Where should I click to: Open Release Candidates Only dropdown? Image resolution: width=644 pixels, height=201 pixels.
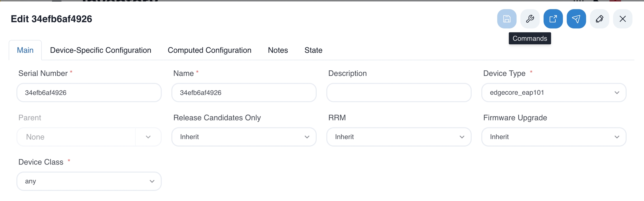pos(244,137)
